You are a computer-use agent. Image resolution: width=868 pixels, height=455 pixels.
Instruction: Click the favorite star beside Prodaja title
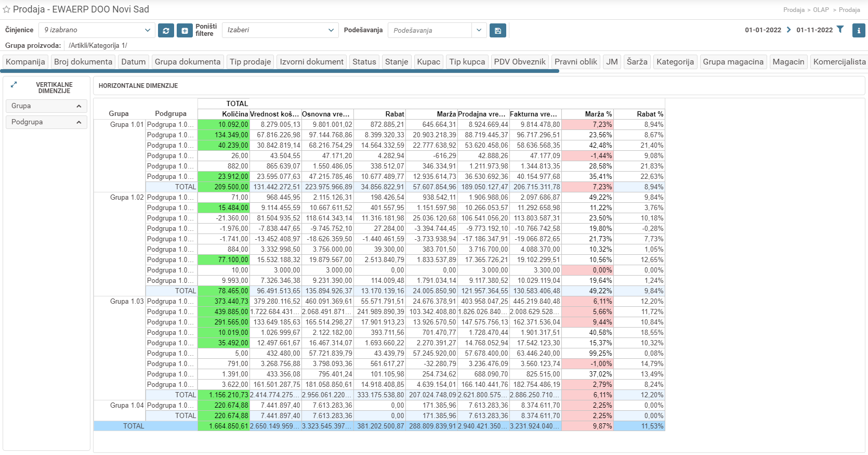point(7,10)
